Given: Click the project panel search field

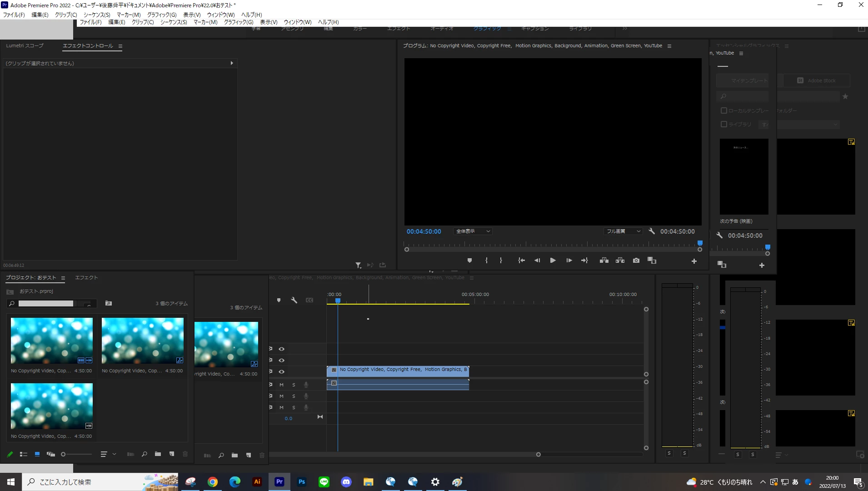Looking at the screenshot, I should coord(51,303).
